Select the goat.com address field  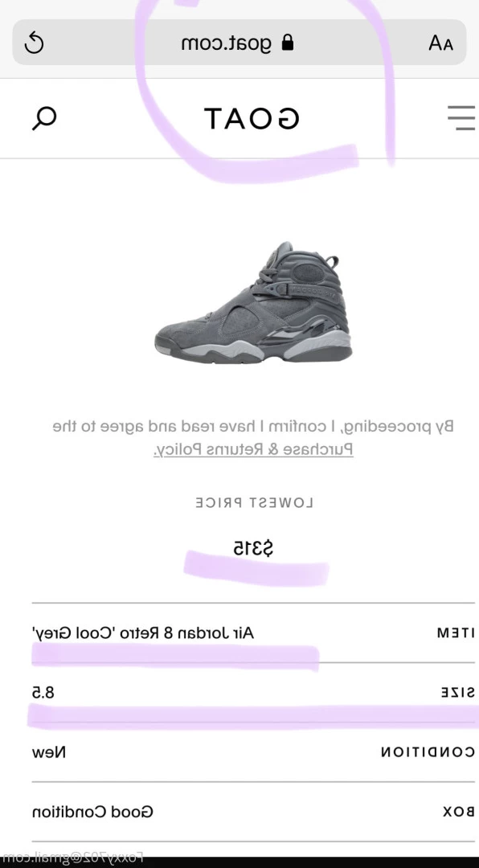(239, 43)
